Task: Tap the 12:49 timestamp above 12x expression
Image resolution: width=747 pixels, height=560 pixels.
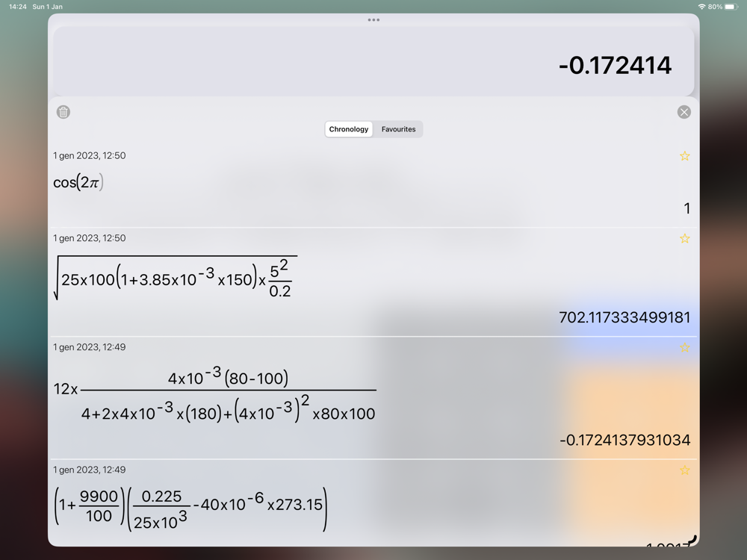Action: (x=90, y=347)
